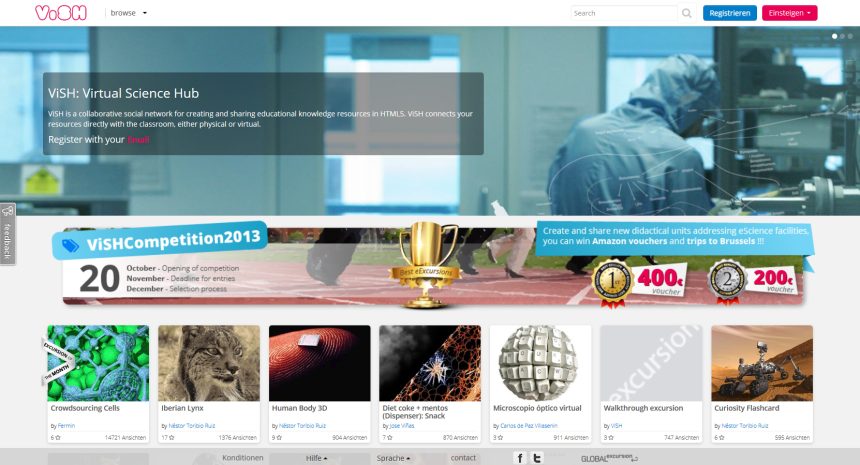Click the golden trophy Best eExcursions icon
This screenshot has height=465, width=860.
[427, 264]
